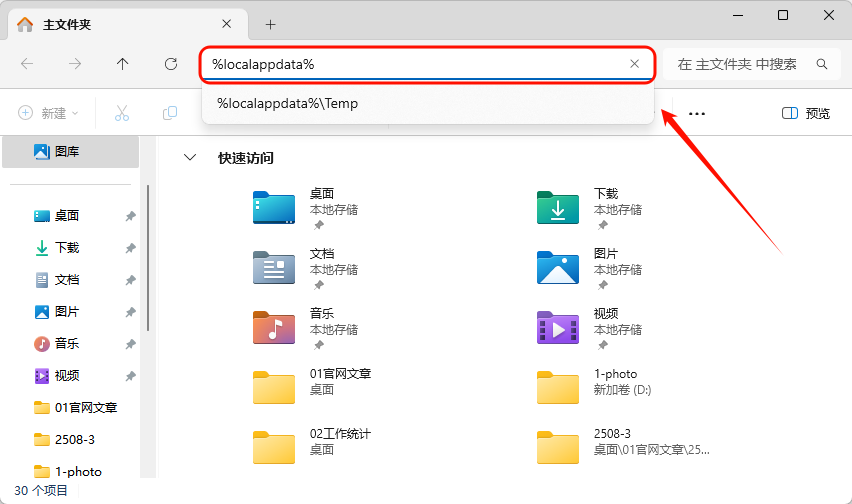Click the Back navigation arrow

(x=27, y=64)
